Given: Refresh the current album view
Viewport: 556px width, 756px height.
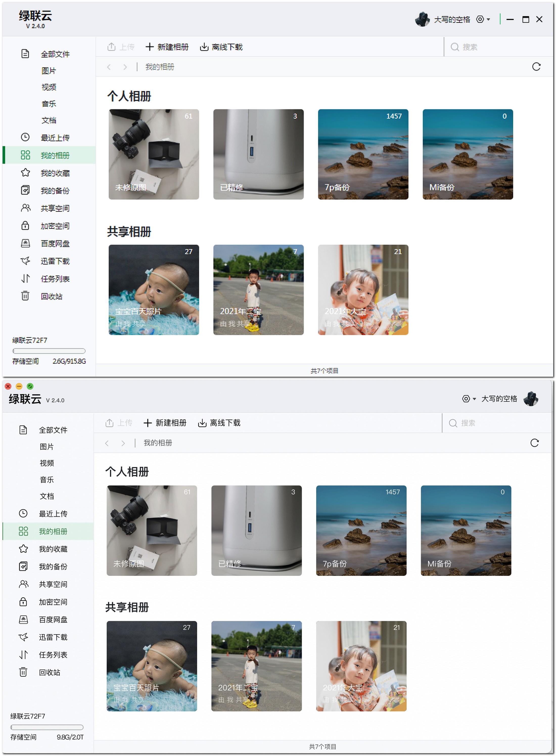Looking at the screenshot, I should click(536, 67).
